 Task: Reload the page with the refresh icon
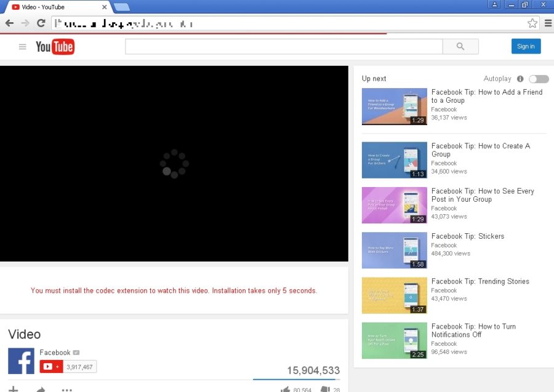click(41, 23)
